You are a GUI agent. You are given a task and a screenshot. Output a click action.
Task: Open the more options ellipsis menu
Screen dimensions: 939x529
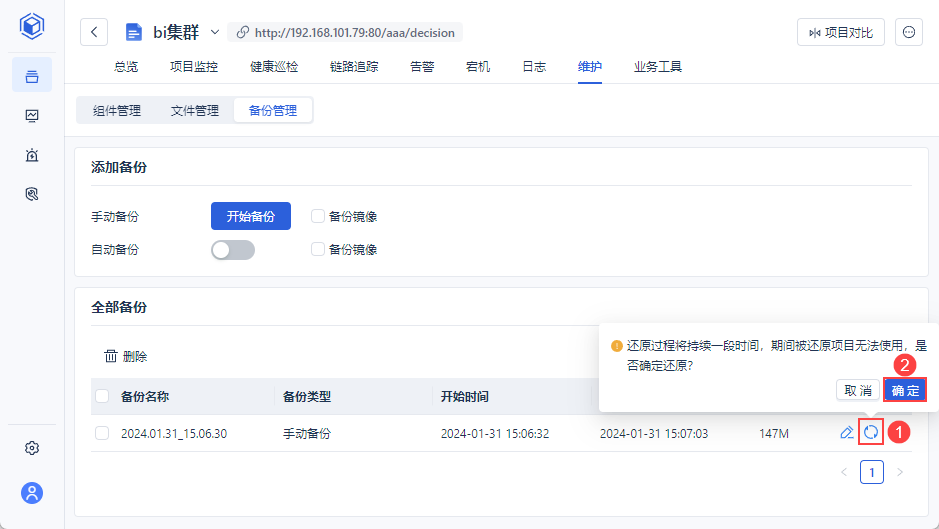tap(908, 32)
